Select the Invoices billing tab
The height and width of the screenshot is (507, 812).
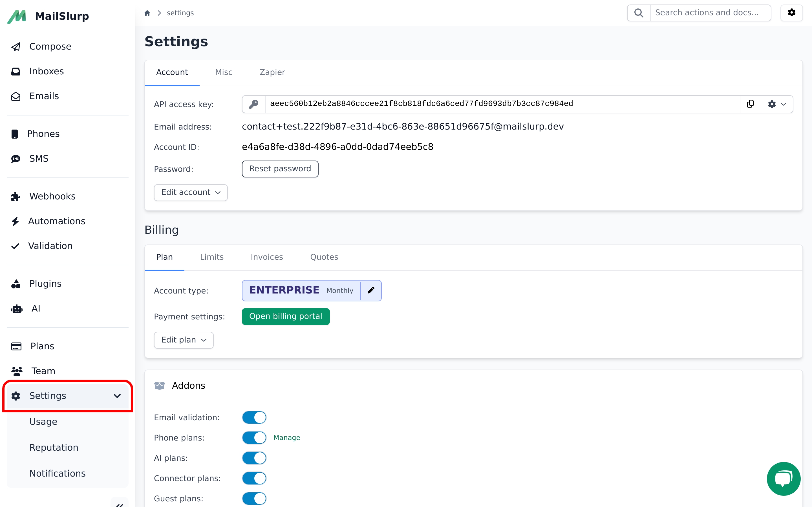(x=266, y=257)
